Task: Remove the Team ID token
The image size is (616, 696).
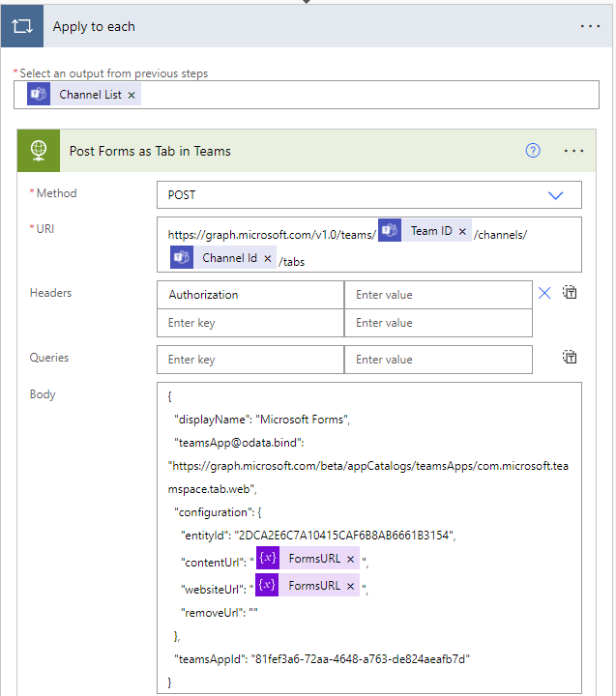Action: (x=462, y=232)
